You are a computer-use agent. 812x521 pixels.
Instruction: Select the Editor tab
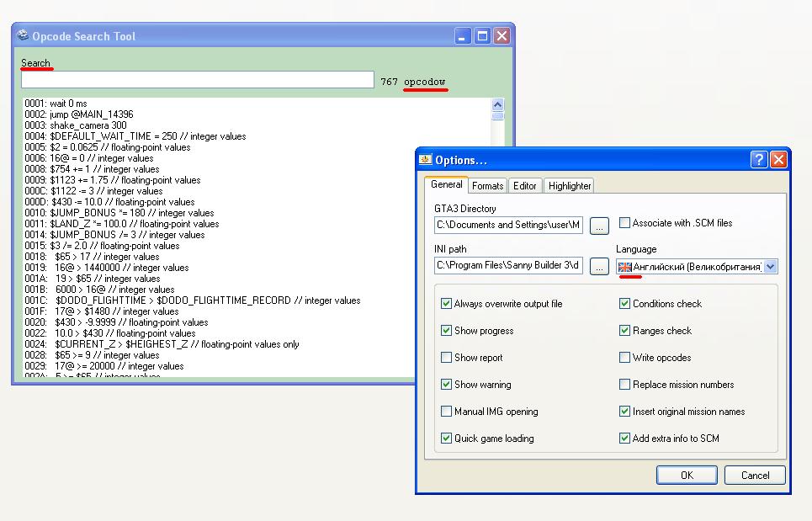(x=525, y=185)
